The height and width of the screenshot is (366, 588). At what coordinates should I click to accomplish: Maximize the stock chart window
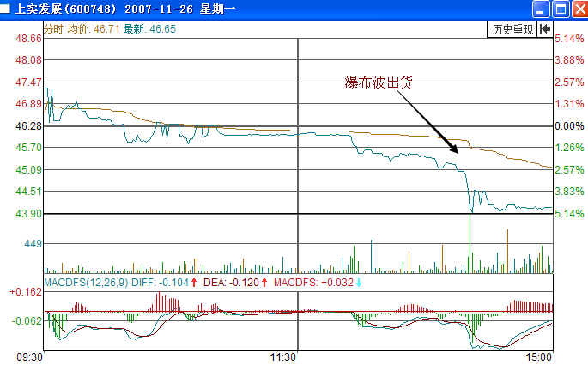tap(560, 10)
